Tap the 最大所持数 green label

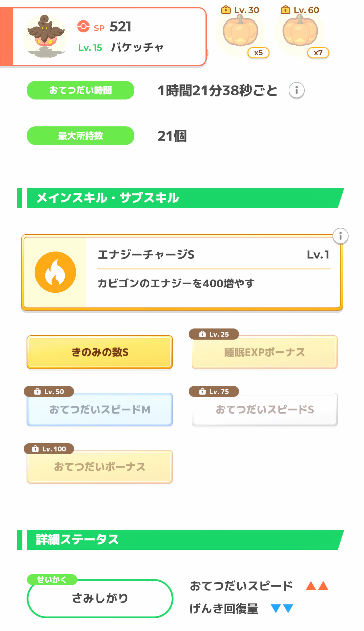(x=81, y=136)
